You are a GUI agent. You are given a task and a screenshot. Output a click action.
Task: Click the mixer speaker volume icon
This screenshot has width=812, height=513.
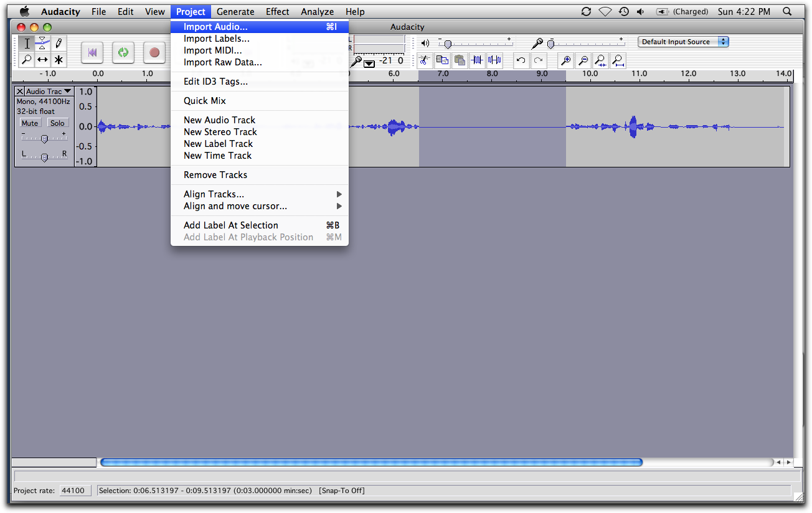click(425, 43)
